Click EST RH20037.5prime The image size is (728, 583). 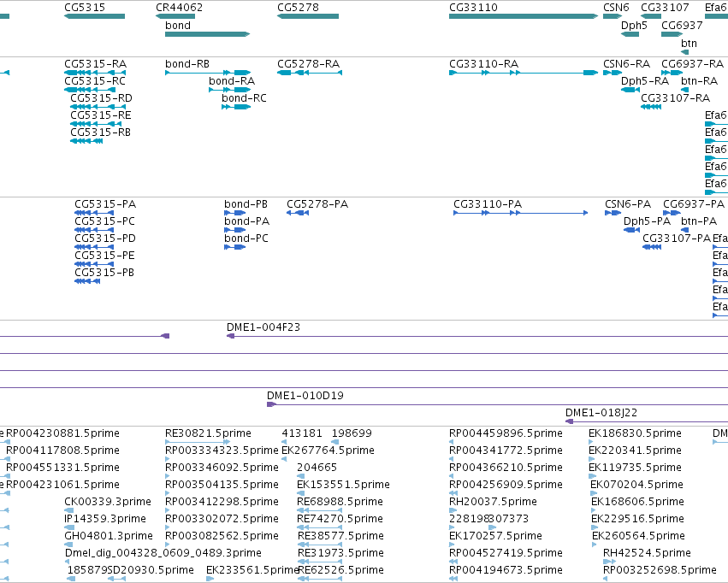[x=493, y=502]
